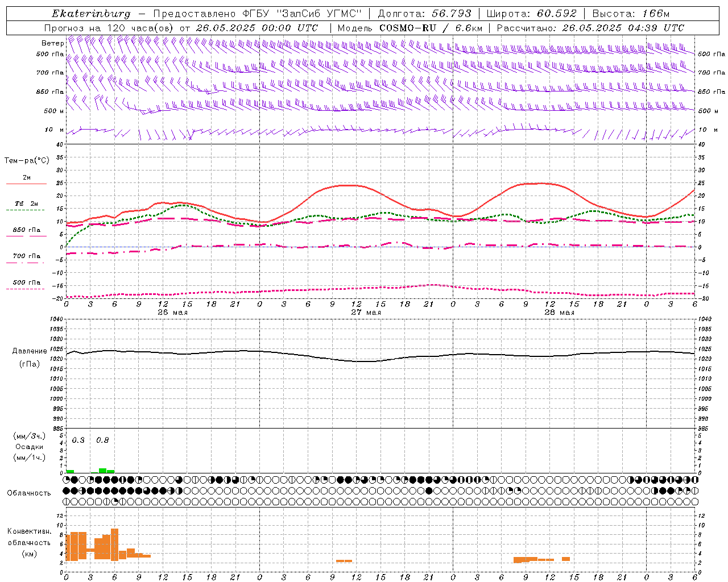Click the 'Ekaterinburg' station title
Screen dimensions: 728x582
pyautogui.click(x=91, y=14)
